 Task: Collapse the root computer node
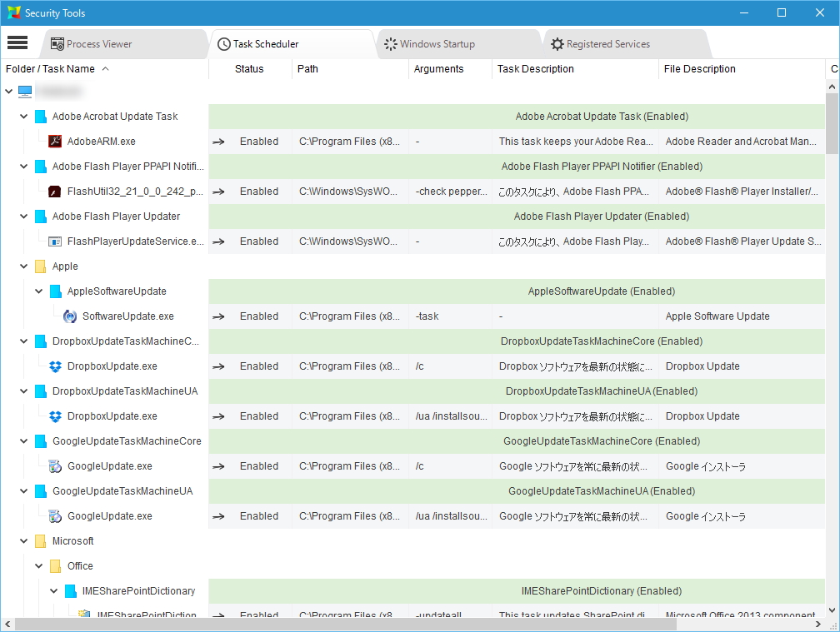pyautogui.click(x=8, y=92)
